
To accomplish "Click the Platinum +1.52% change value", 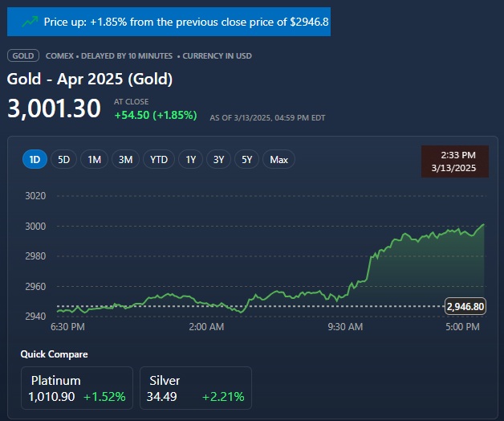I will tap(104, 397).
